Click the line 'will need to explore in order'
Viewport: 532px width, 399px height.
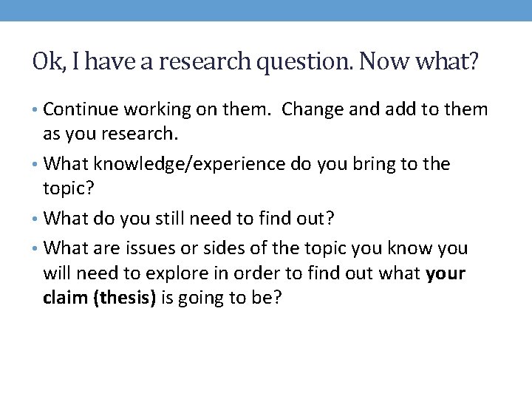(x=232, y=273)
